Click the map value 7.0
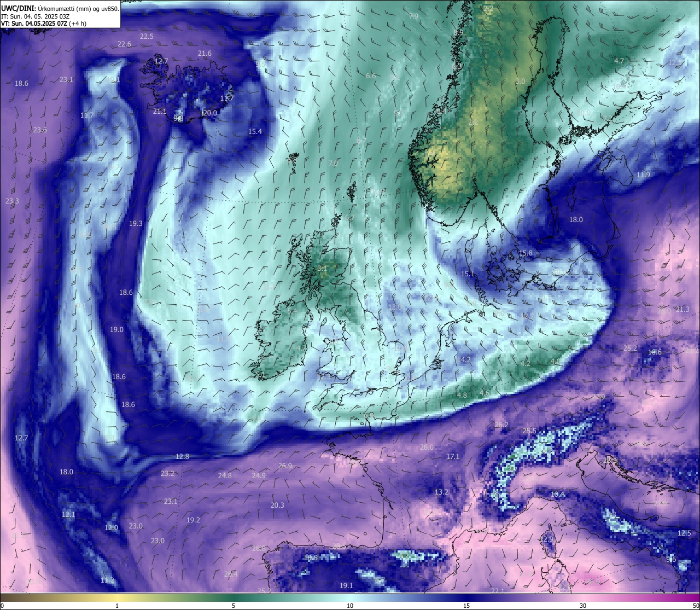The image size is (700, 610). tap(333, 163)
